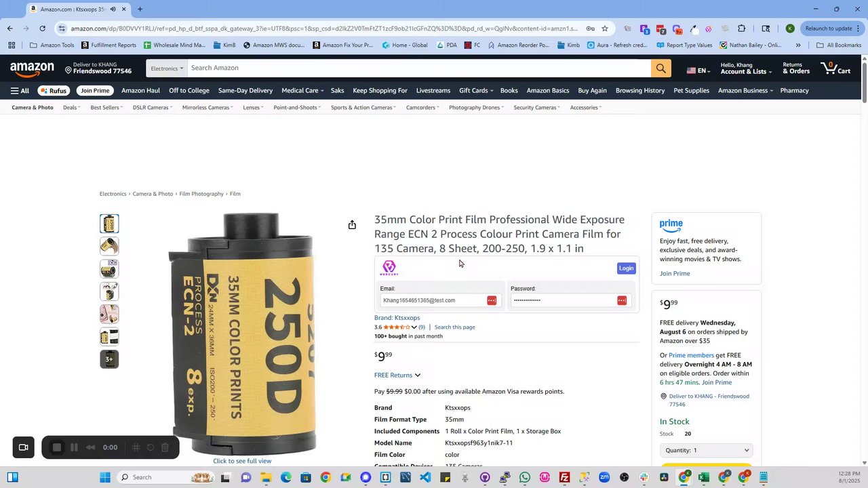Click the Mercury extension logo
The width and height of the screenshot is (868, 488).
click(x=389, y=268)
